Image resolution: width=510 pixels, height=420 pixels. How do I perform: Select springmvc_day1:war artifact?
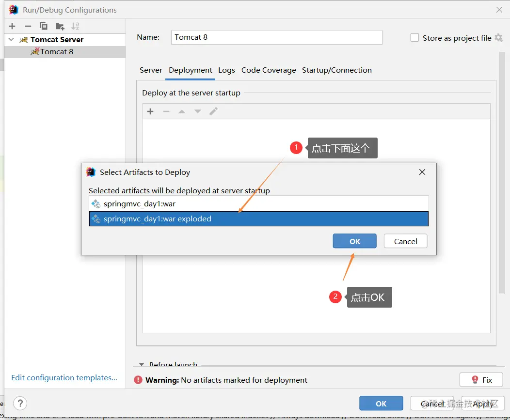(258, 204)
